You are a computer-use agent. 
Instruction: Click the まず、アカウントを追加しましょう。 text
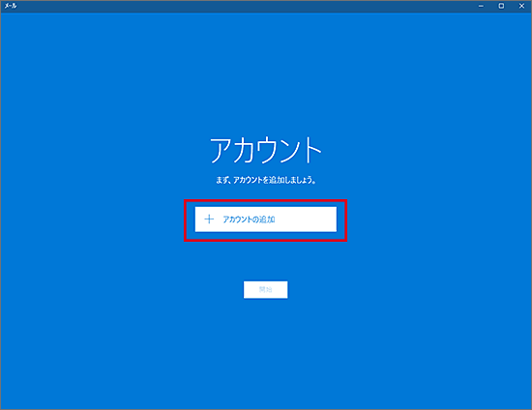click(266, 180)
